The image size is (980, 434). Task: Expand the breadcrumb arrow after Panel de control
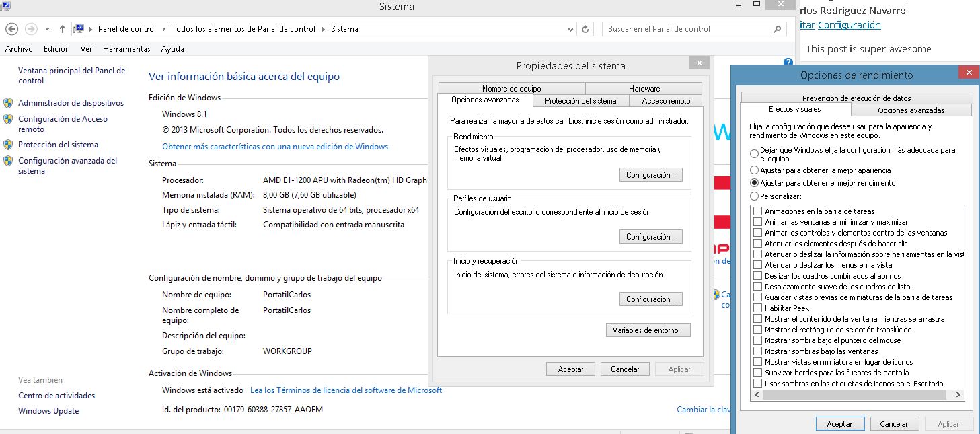click(x=163, y=29)
